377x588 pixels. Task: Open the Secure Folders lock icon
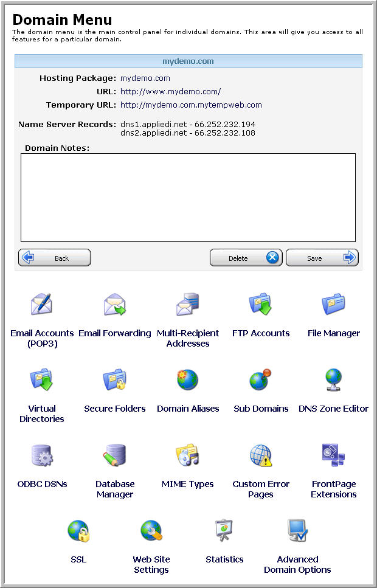tap(115, 379)
